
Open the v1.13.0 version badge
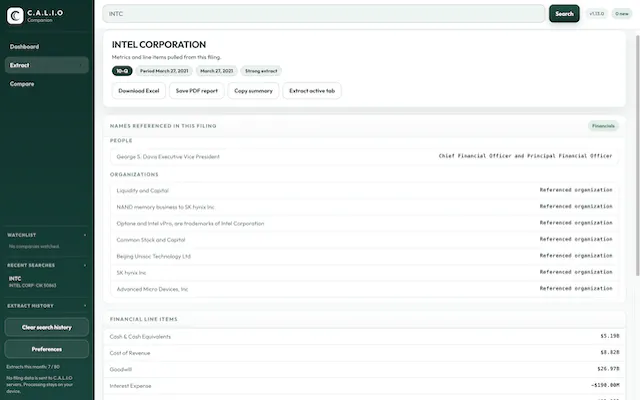click(x=596, y=14)
